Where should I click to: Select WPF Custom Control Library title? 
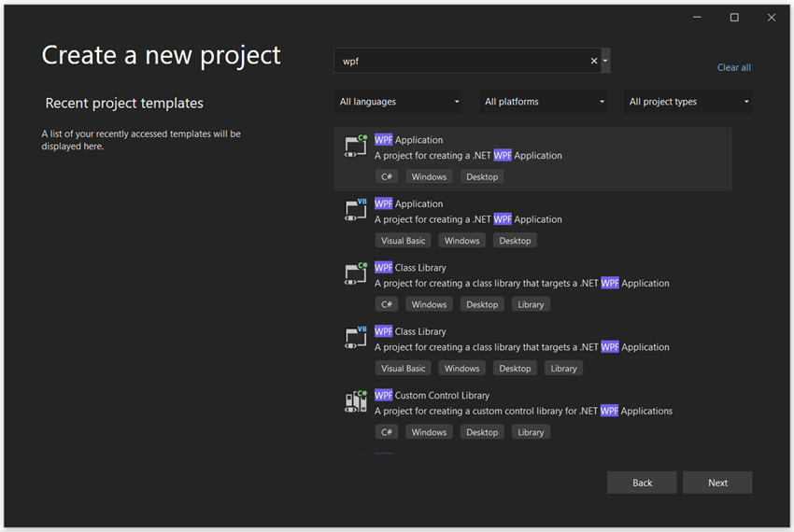tap(432, 396)
